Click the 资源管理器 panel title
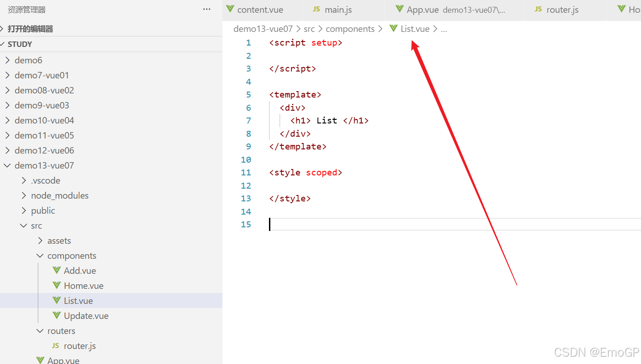641x364 pixels. point(27,10)
